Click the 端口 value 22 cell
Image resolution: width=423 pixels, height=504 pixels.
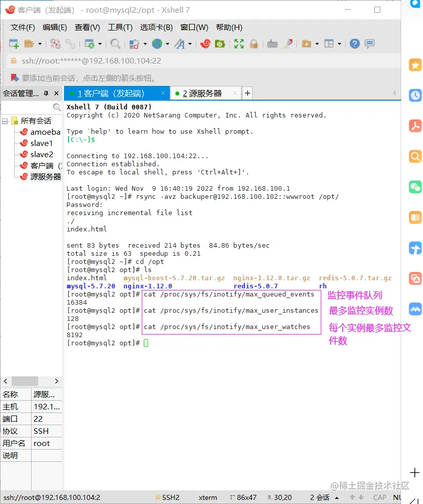47,419
